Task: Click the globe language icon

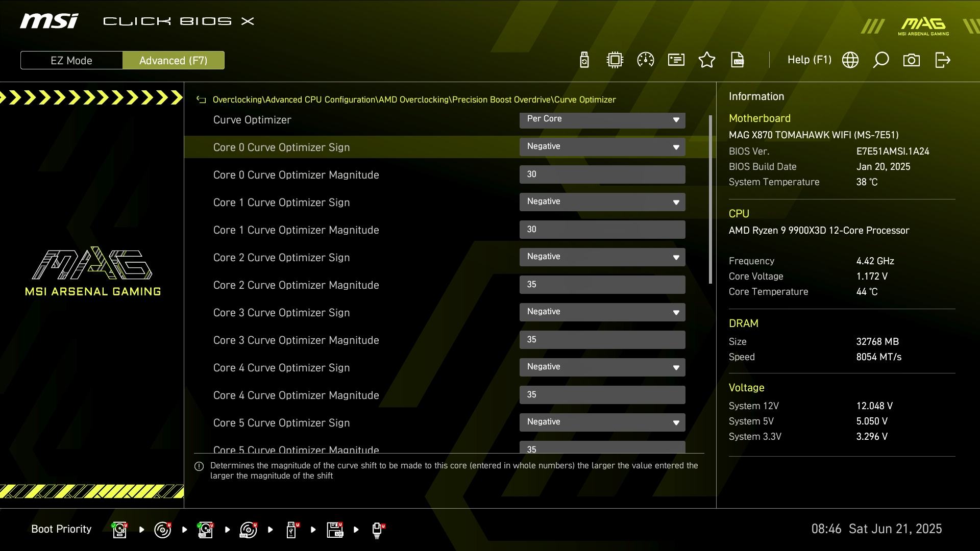Action: (x=850, y=60)
